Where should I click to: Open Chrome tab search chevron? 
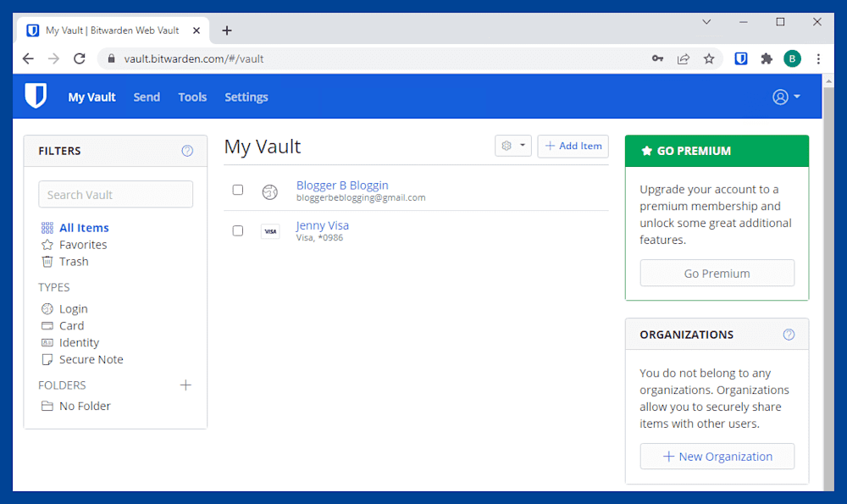706,22
